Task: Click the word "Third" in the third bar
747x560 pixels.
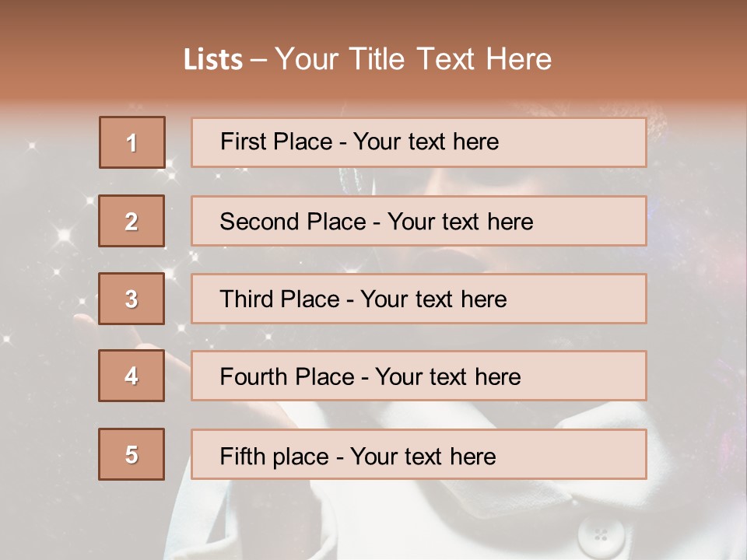Action: [x=247, y=299]
